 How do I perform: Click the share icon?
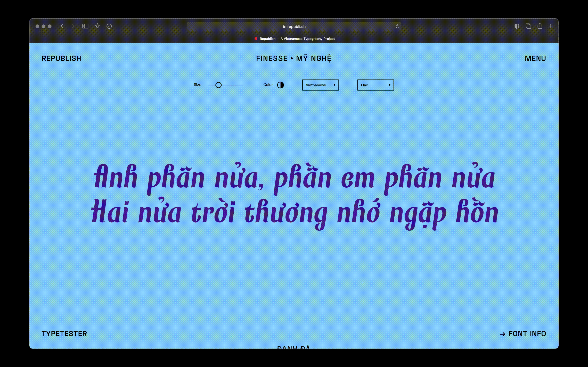540,26
